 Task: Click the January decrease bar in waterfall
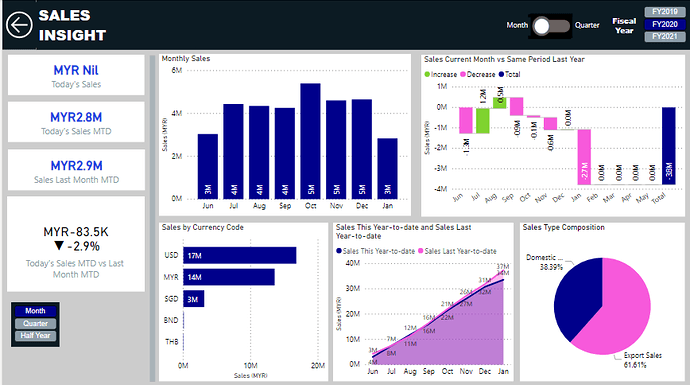point(584,157)
